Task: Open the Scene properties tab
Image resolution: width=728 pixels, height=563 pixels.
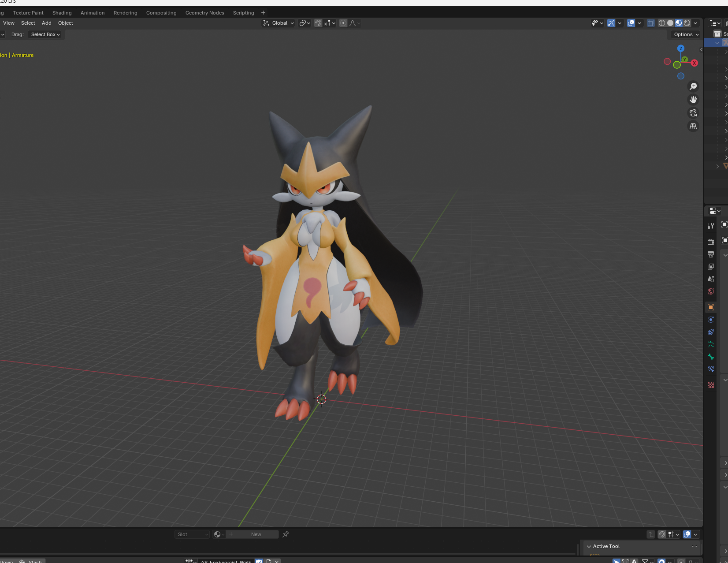Action: click(x=711, y=279)
